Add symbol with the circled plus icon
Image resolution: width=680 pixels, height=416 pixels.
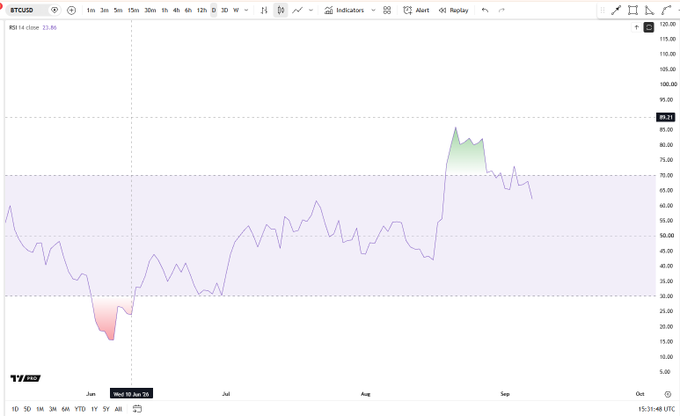click(x=72, y=10)
